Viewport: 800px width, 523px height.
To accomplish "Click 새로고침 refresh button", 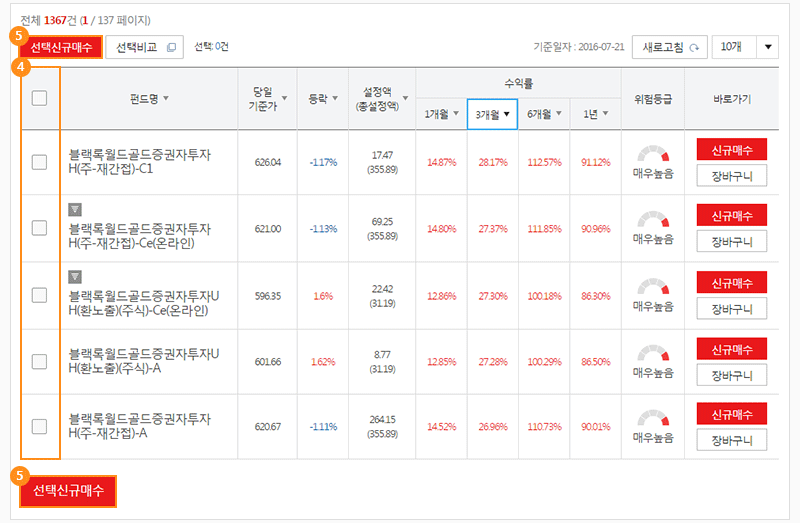I will tap(669, 47).
